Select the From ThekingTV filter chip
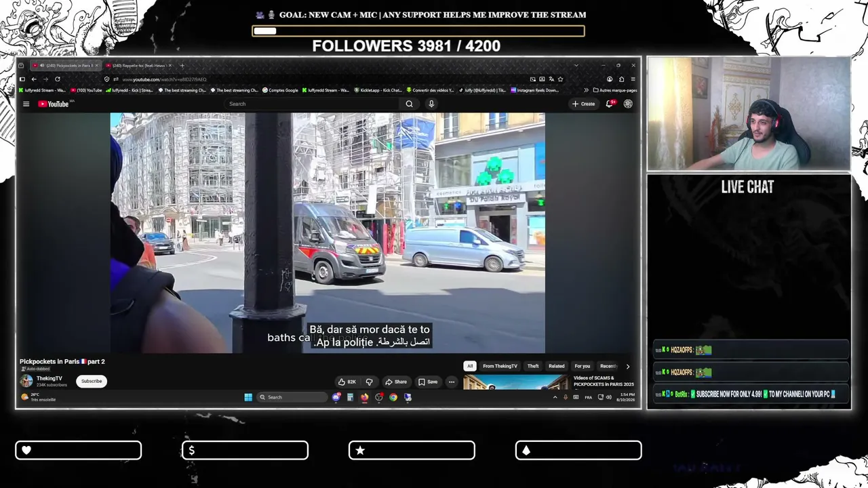This screenshot has width=868, height=488. (500, 366)
